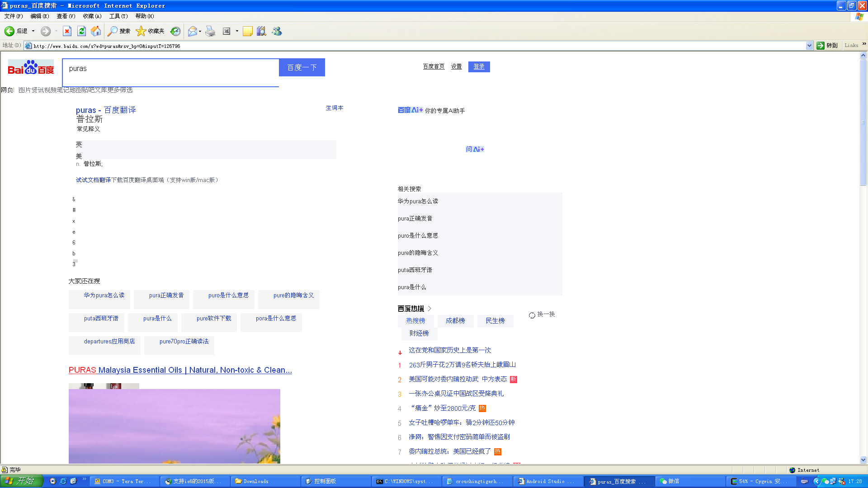This screenshot has width=868, height=488.
Task: Select the 热搜榜 tab
Action: pos(415,321)
